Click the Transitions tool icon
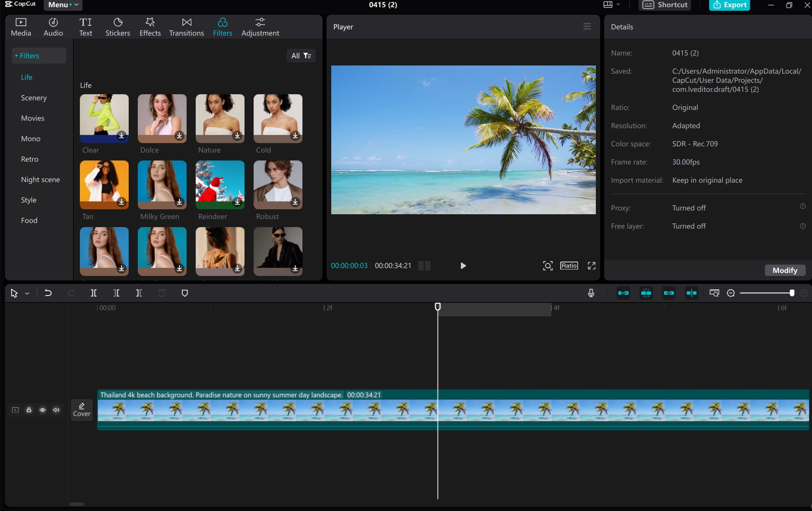 186,26
